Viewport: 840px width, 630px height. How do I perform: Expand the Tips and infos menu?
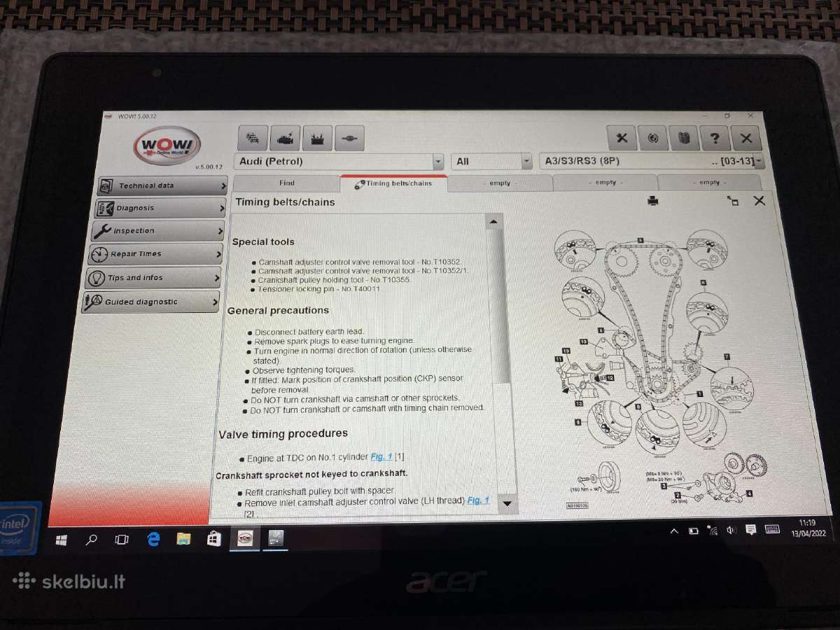click(153, 278)
